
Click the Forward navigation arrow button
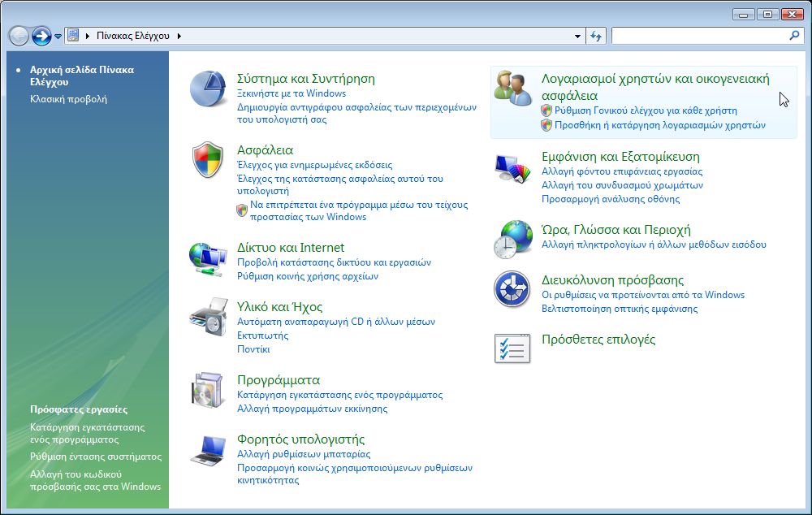(x=41, y=37)
